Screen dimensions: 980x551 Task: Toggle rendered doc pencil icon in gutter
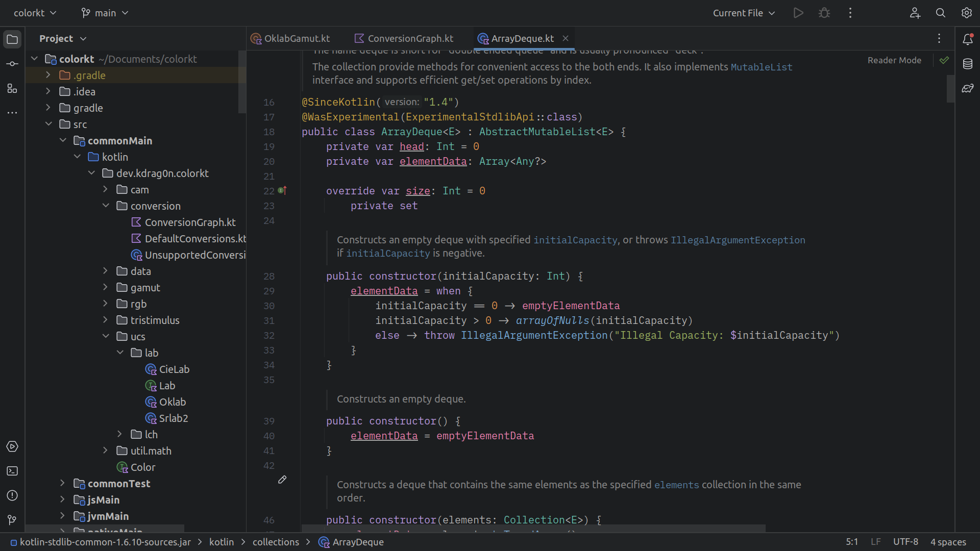pyautogui.click(x=282, y=480)
